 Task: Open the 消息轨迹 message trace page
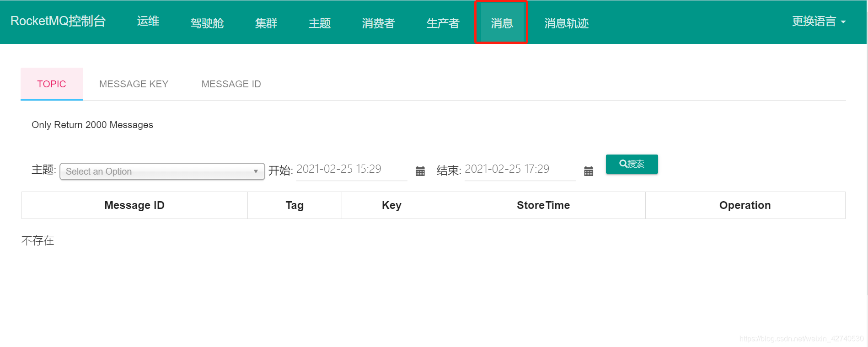pyautogui.click(x=567, y=23)
